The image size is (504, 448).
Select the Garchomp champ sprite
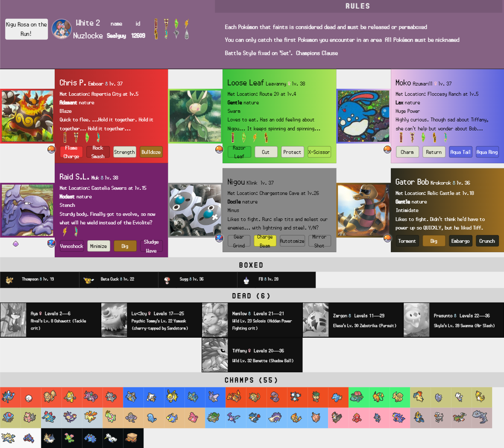(x=399, y=417)
